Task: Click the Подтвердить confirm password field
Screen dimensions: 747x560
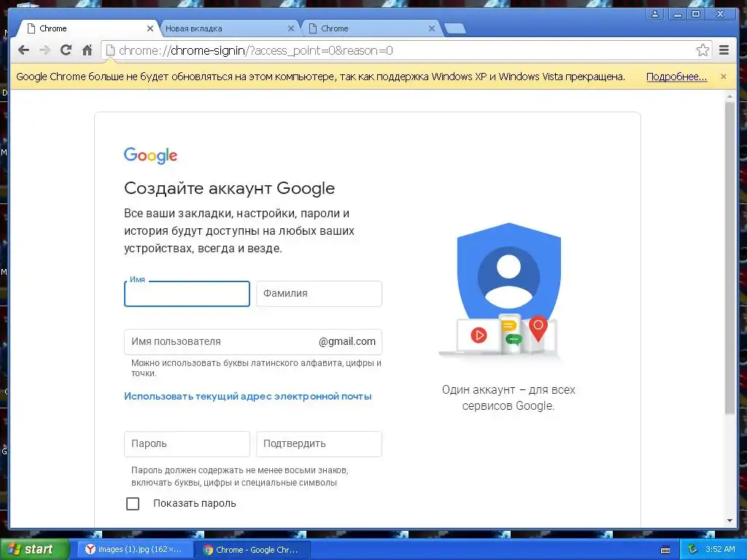Action: point(320,444)
